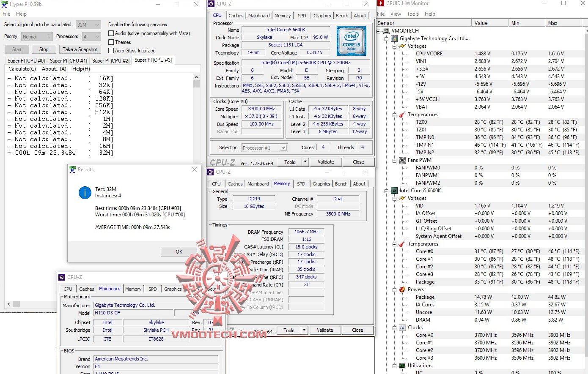Collapse the Intel Core i5 6600K node
The width and height of the screenshot is (588, 374).
coord(387,191)
